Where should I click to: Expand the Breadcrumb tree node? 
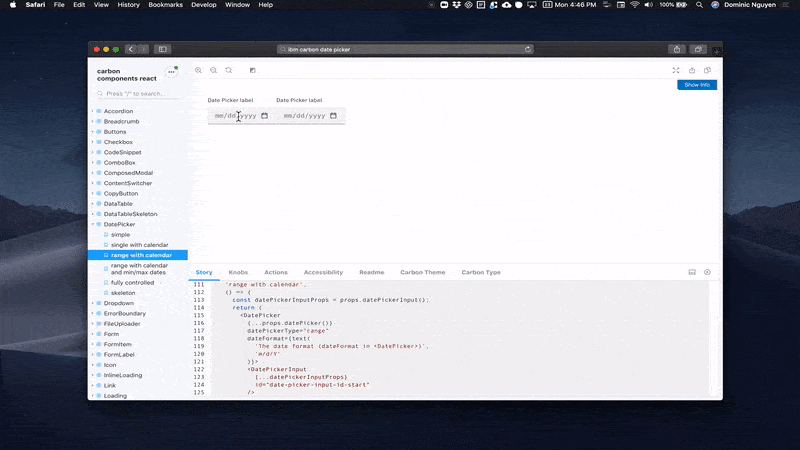[x=93, y=121]
